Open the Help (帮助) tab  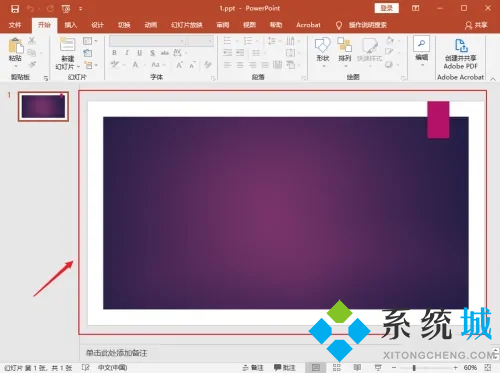[x=276, y=25]
